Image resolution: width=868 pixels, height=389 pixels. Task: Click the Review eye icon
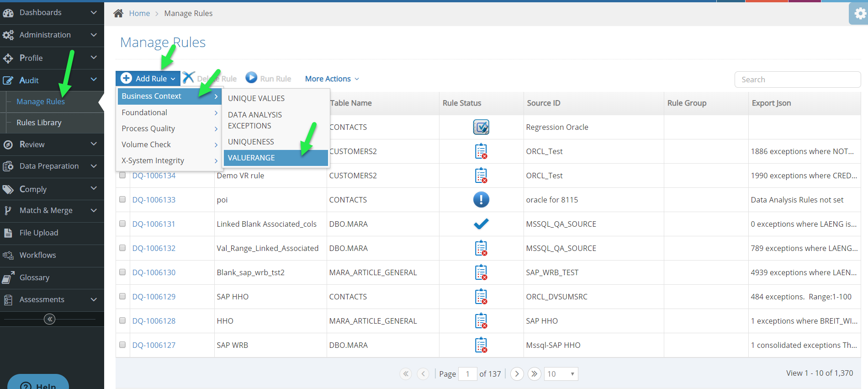pyautogui.click(x=8, y=145)
